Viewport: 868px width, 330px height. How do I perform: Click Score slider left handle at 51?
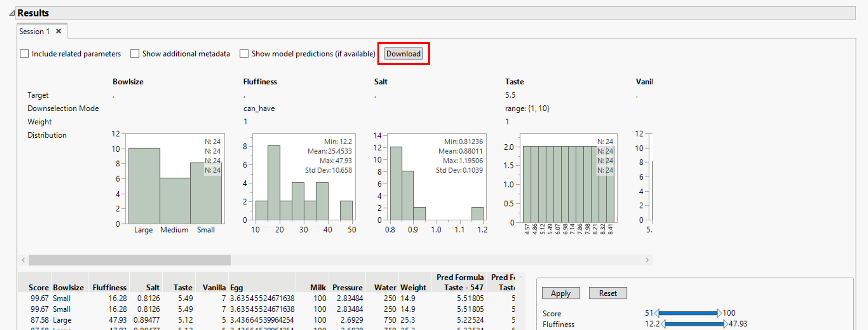pos(657,313)
